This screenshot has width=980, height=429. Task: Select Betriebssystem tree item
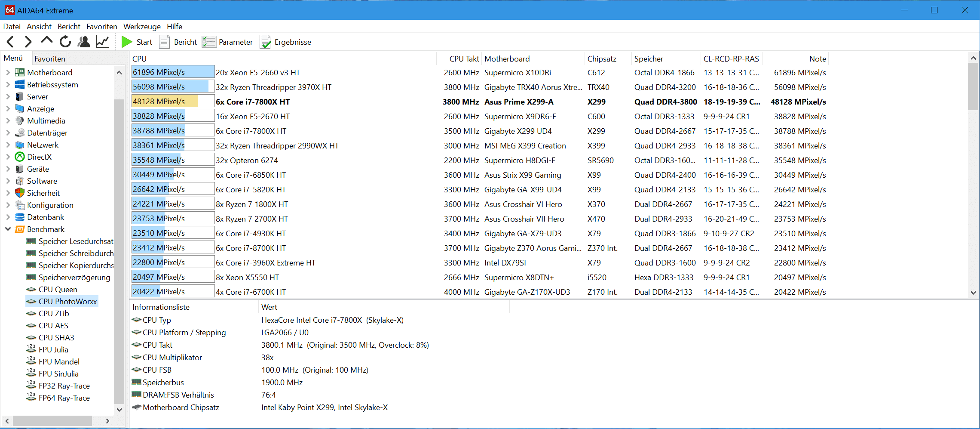(x=52, y=84)
